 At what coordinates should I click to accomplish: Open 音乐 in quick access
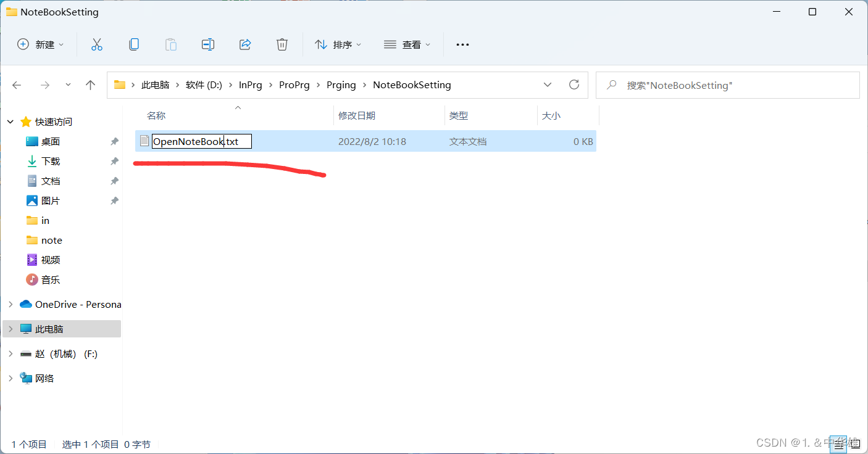click(x=51, y=279)
